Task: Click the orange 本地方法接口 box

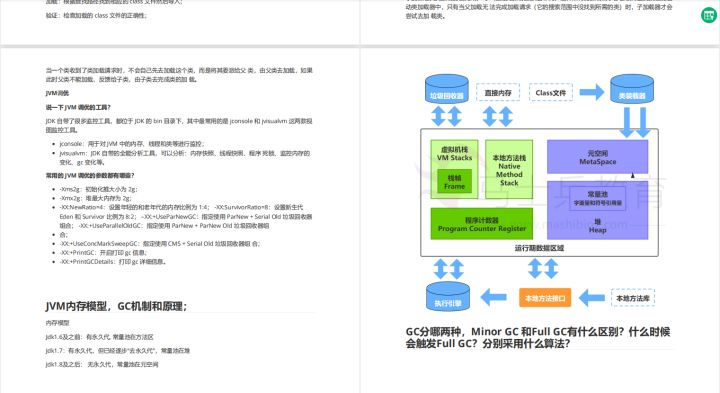Action: [x=545, y=298]
